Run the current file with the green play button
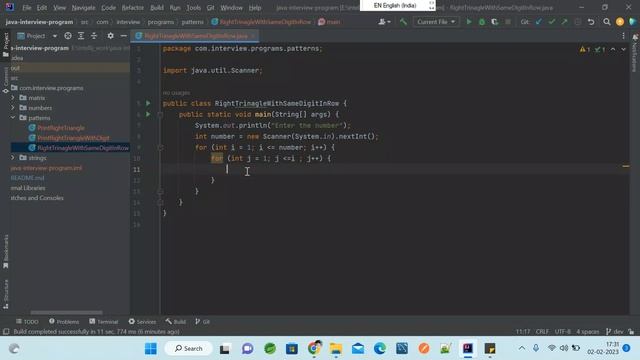The image size is (640, 360). (x=469, y=22)
